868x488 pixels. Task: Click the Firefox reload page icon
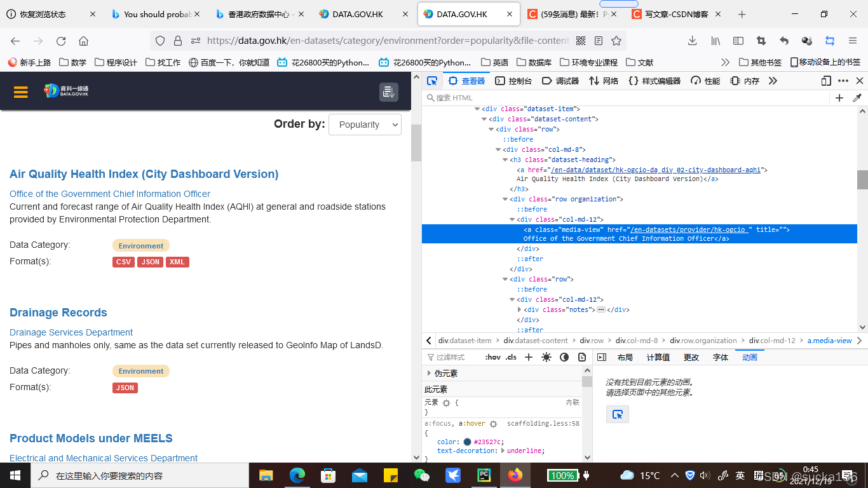click(61, 41)
